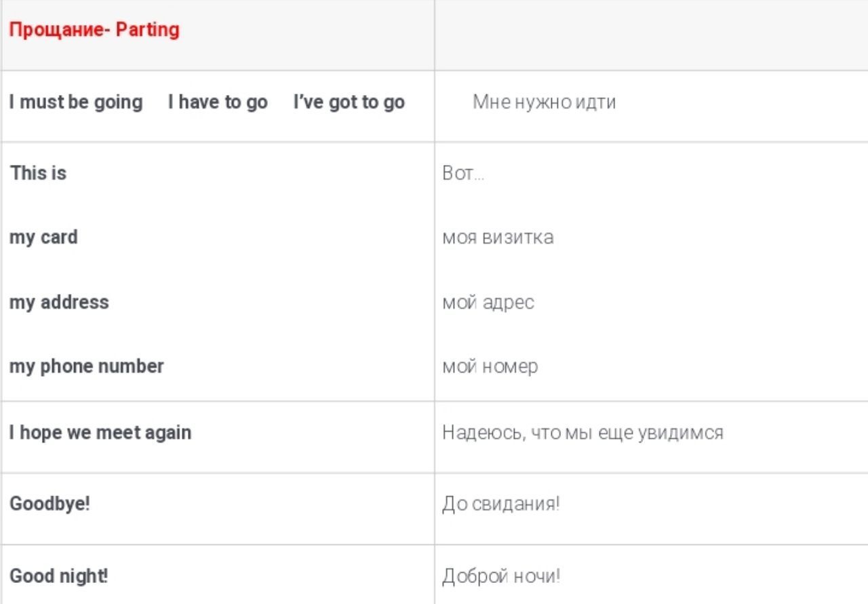The image size is (868, 604).
Task: Click the words 'This is'
Action: point(38,173)
